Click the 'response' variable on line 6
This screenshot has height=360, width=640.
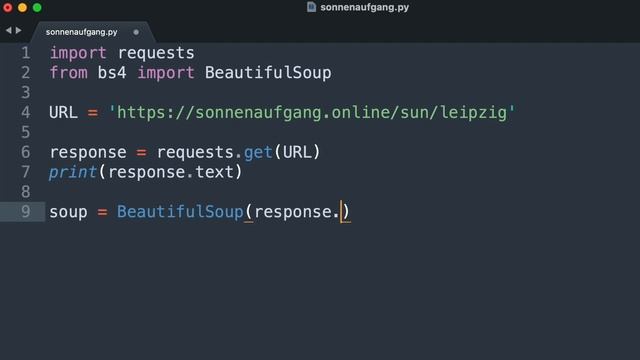click(x=88, y=153)
